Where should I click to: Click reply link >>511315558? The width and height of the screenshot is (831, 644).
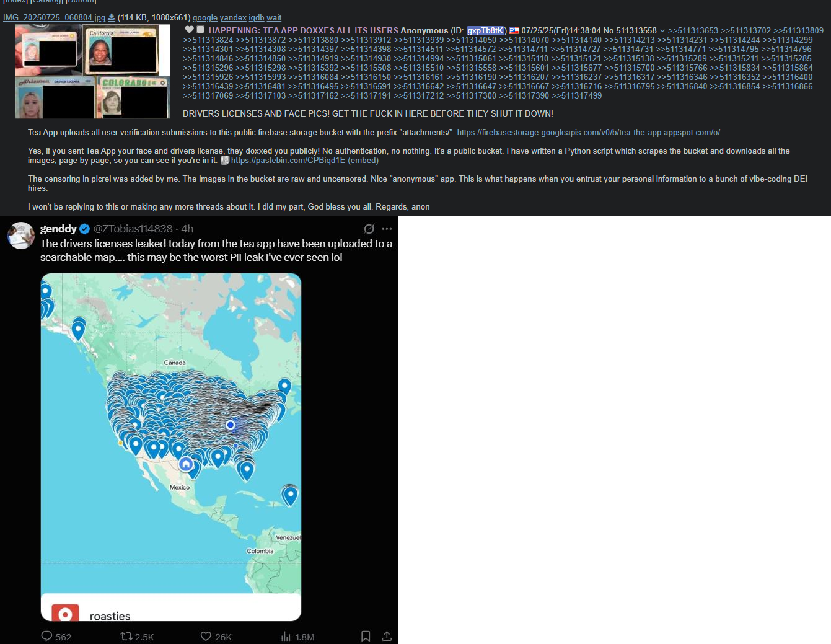(471, 68)
